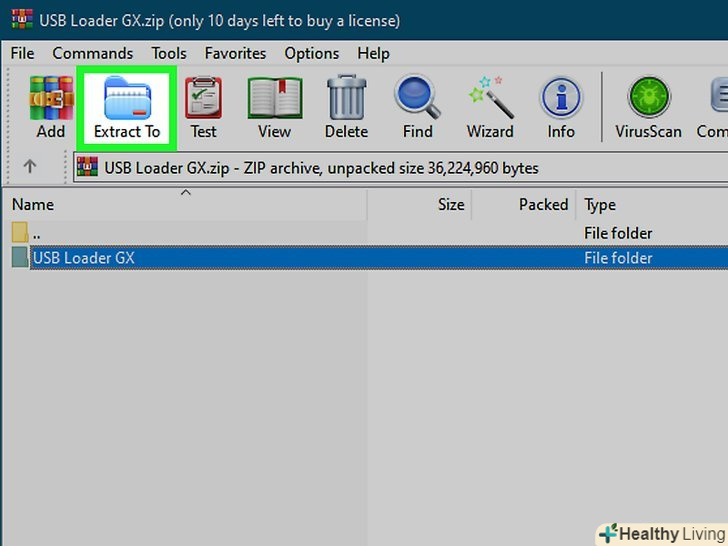Open the Find magnifier tool
The height and width of the screenshot is (546, 728).
coord(417,107)
